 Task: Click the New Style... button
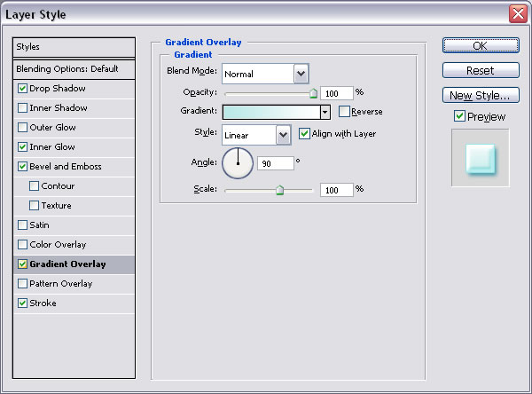[x=481, y=95]
